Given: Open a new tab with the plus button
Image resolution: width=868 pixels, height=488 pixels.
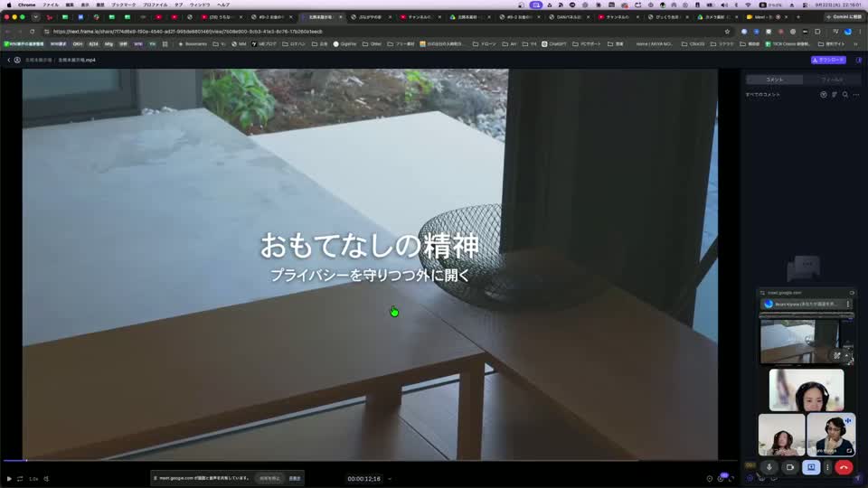Looking at the screenshot, I should pyautogui.click(x=798, y=17).
